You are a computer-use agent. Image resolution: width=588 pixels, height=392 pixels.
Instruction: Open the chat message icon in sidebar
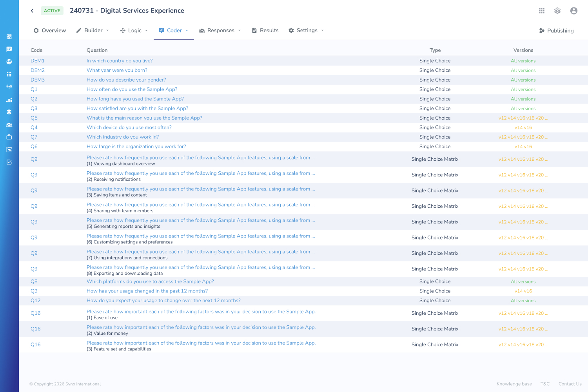click(9, 49)
